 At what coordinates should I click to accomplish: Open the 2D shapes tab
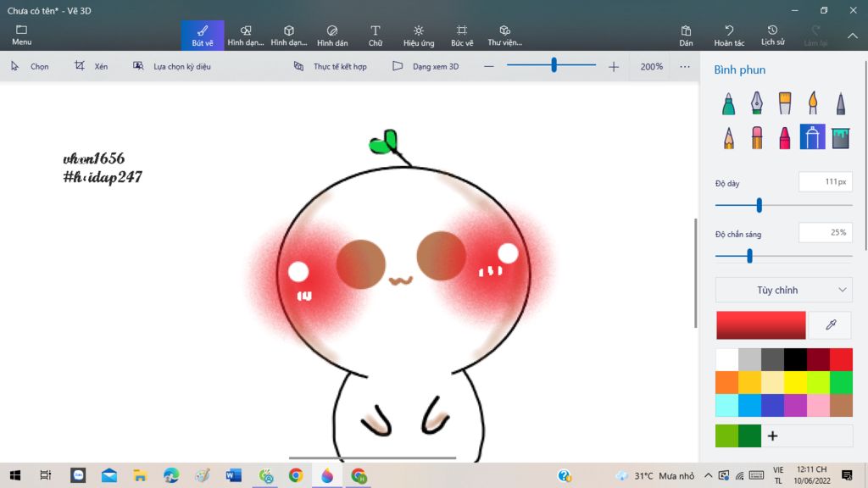246,36
